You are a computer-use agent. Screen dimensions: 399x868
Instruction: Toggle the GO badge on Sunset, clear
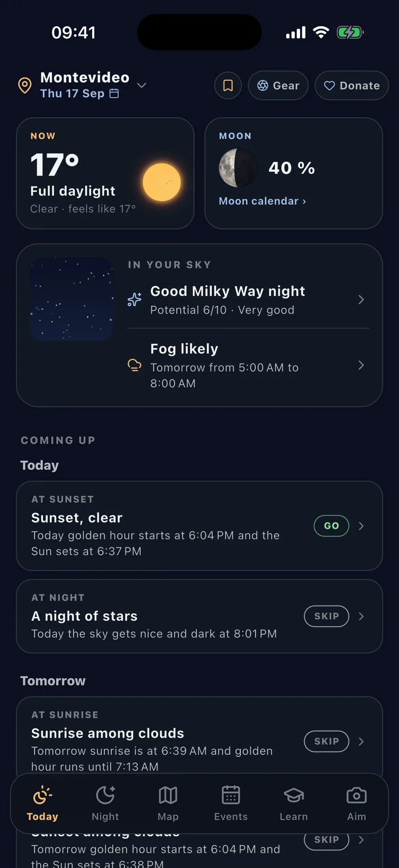(x=331, y=526)
